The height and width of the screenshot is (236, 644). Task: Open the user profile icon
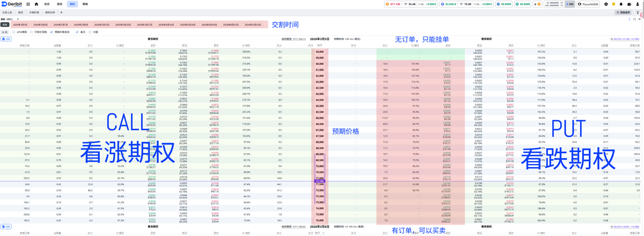(x=638, y=4)
